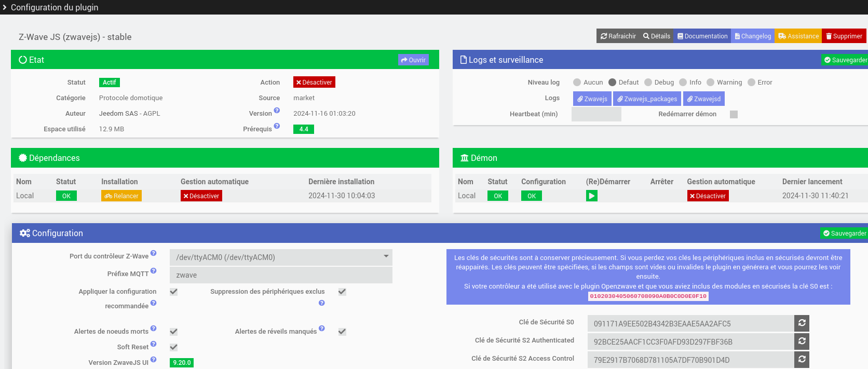Regenerate the S2 Authenticated key
Screen dimensions: 868x369
coord(802,341)
